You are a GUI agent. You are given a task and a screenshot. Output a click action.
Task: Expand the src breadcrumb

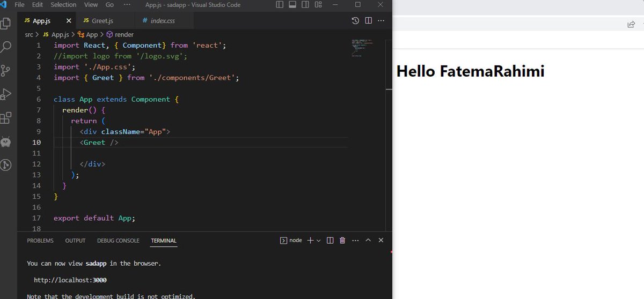point(29,34)
